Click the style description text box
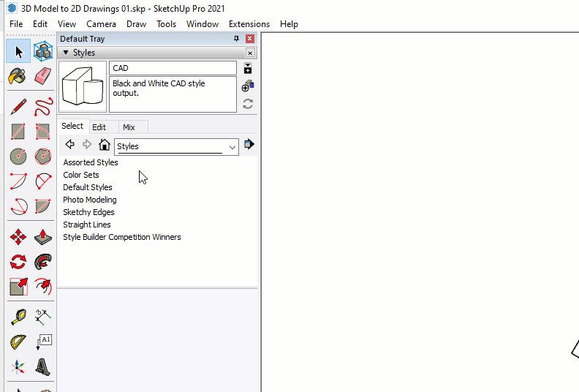This screenshot has width=579, height=392. [x=173, y=94]
